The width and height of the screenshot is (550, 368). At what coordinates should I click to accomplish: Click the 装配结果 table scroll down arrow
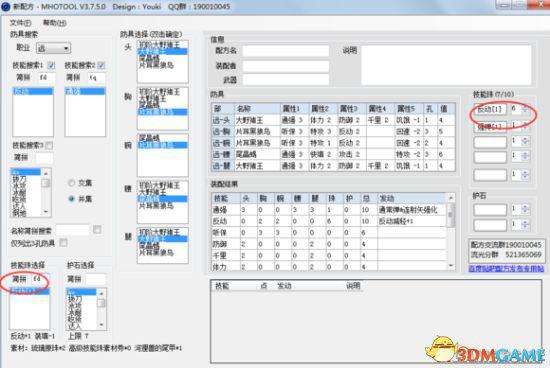point(451,266)
